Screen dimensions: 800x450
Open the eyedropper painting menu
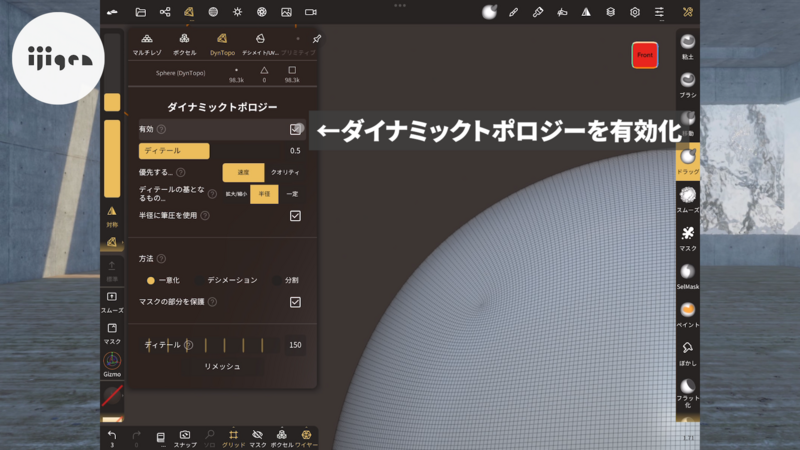click(538, 12)
